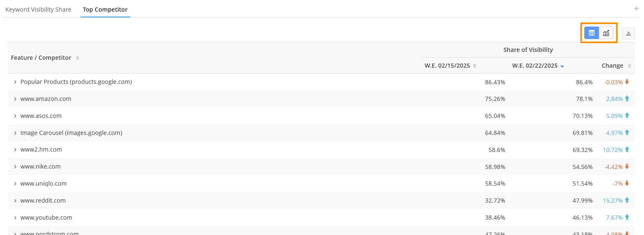Click the Share of Visibility header
Screen dimensions: 644x235
click(x=528, y=50)
